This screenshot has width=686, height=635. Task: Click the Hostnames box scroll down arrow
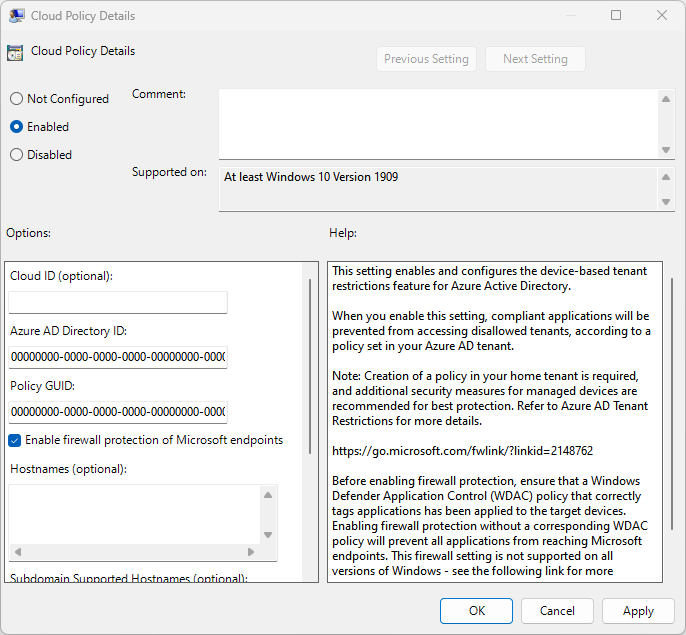[267, 551]
